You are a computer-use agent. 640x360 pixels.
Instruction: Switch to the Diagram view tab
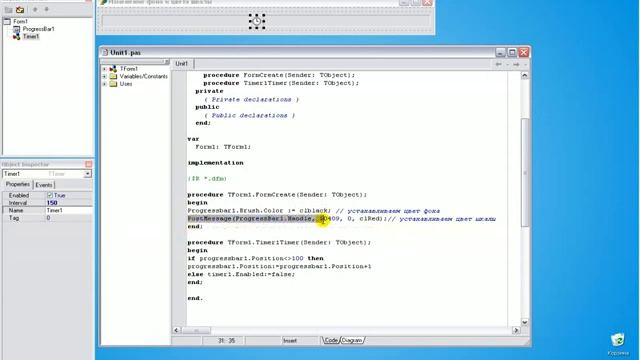(x=352, y=340)
